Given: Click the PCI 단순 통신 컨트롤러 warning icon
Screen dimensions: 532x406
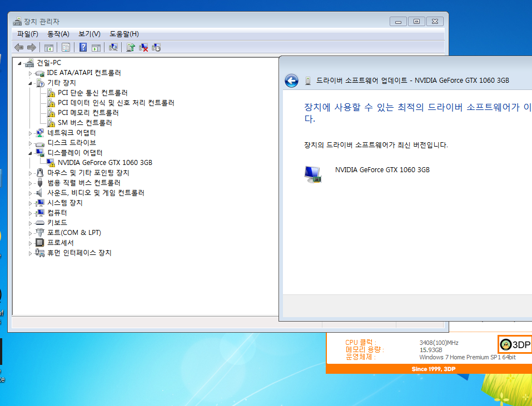Looking at the screenshot, I should point(51,93).
